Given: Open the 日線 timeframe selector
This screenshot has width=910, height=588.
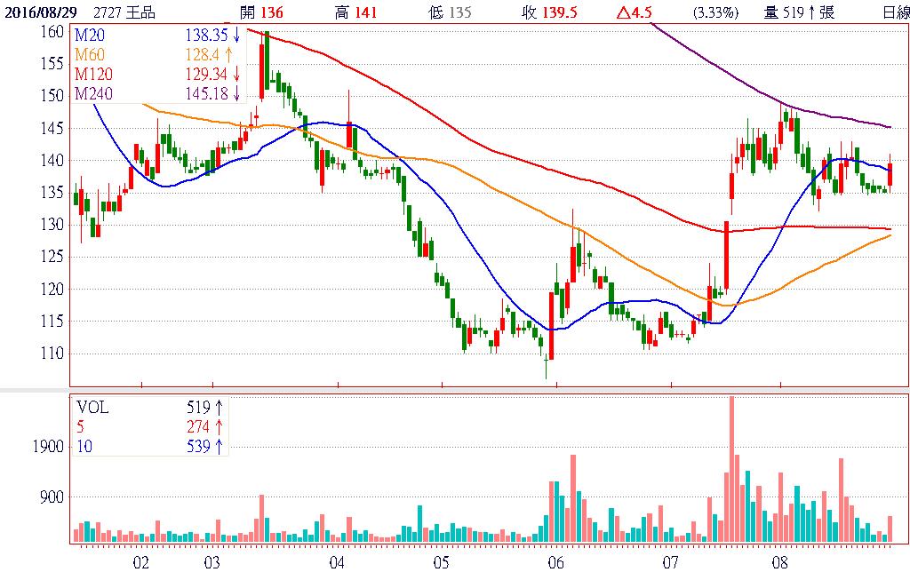Looking at the screenshot, I should pyautogui.click(x=891, y=12).
